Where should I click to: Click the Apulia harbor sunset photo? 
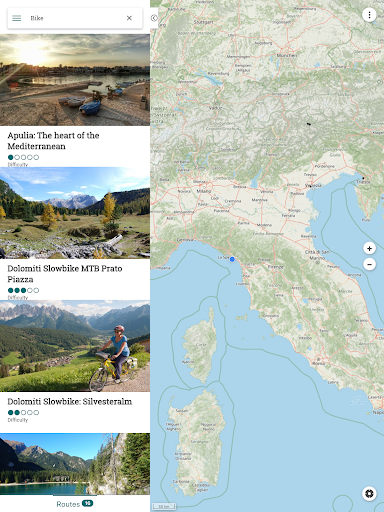pos(75,80)
